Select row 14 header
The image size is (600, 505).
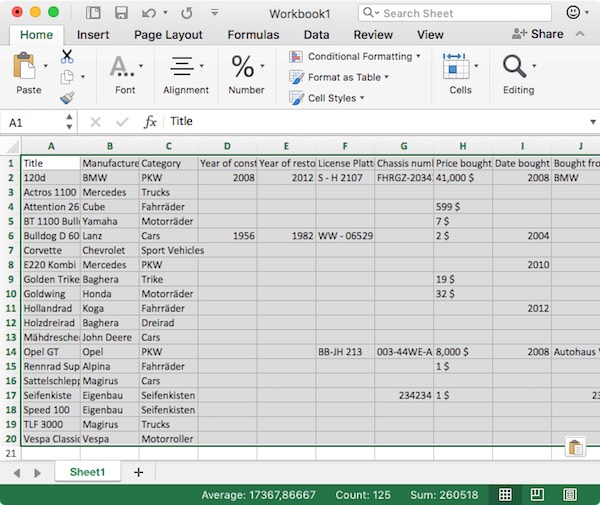pos(11,352)
